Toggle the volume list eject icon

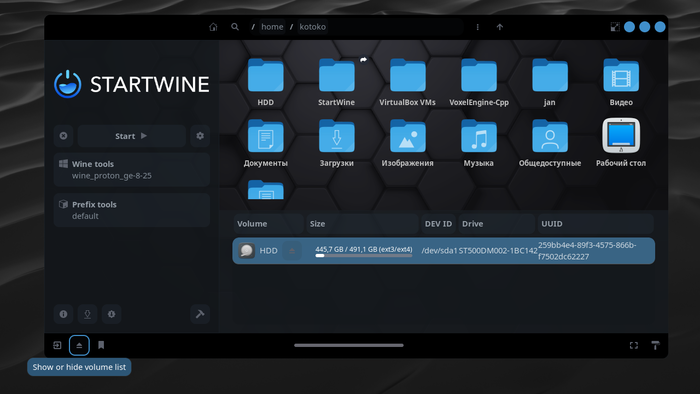point(79,345)
